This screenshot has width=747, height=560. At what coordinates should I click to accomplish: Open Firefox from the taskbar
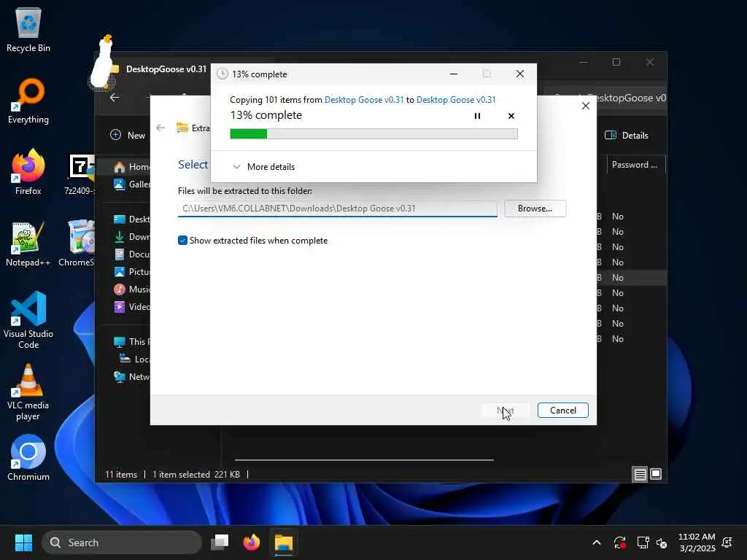pyautogui.click(x=252, y=542)
